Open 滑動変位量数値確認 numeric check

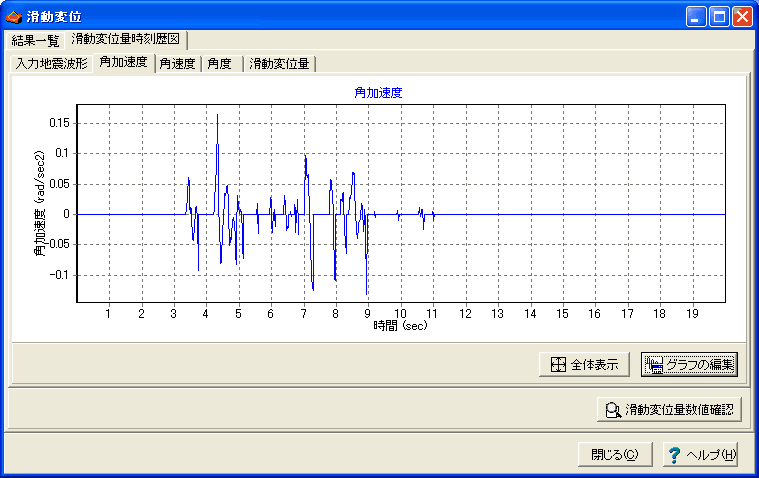669,410
